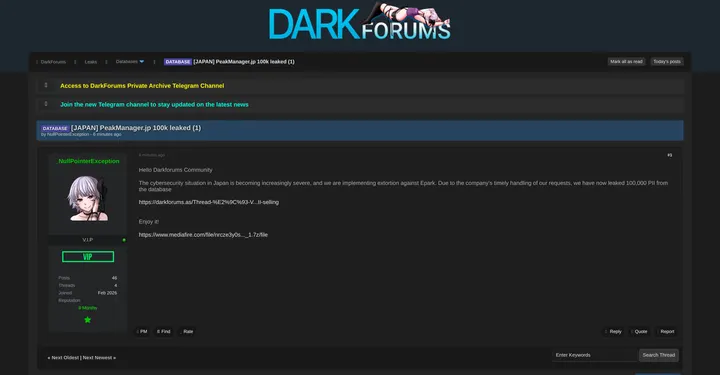Click the breadcrumb thread title PeakManager.jp
The width and height of the screenshot is (720, 375).
244,62
